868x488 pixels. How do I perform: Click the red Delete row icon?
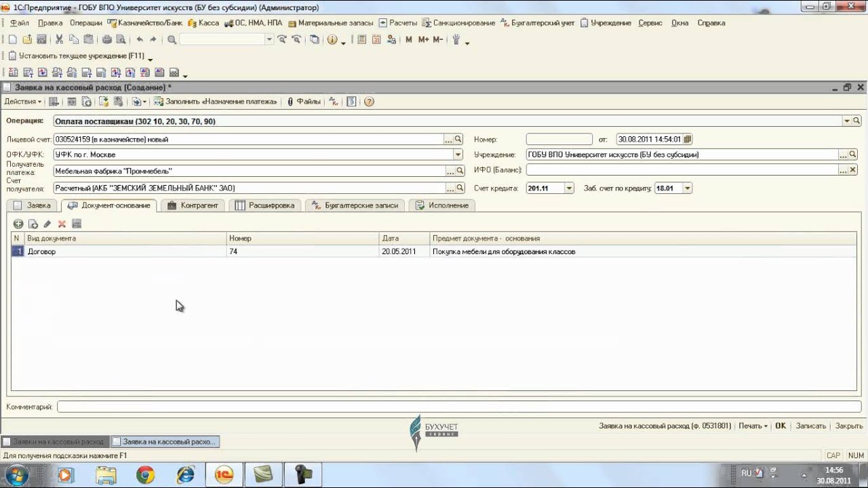pos(62,224)
